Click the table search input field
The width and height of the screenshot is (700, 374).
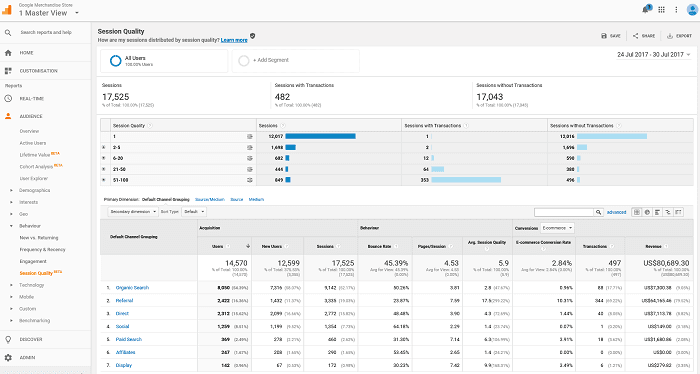(x=564, y=212)
